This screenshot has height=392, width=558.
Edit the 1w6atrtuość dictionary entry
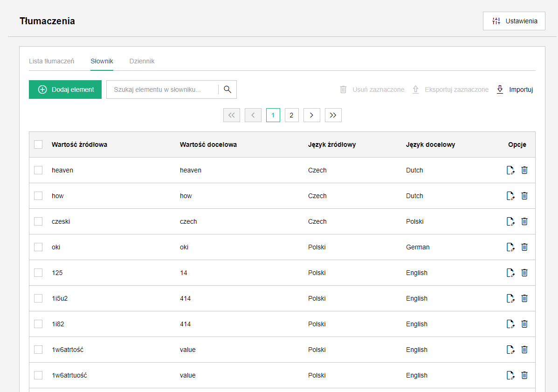510,375
